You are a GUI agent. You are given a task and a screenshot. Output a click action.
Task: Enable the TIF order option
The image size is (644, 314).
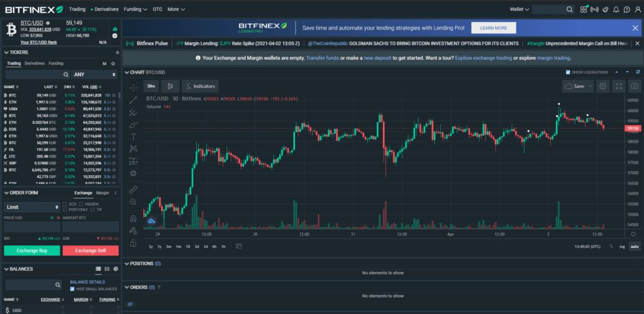93,210
